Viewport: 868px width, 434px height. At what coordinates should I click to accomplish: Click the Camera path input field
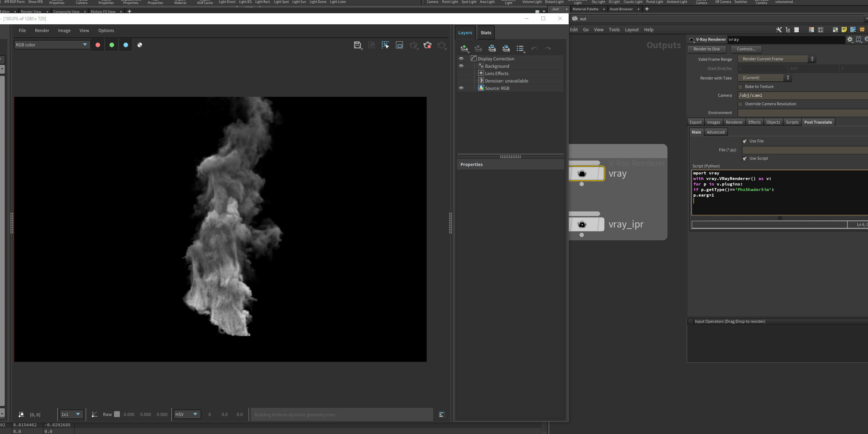tap(803, 95)
